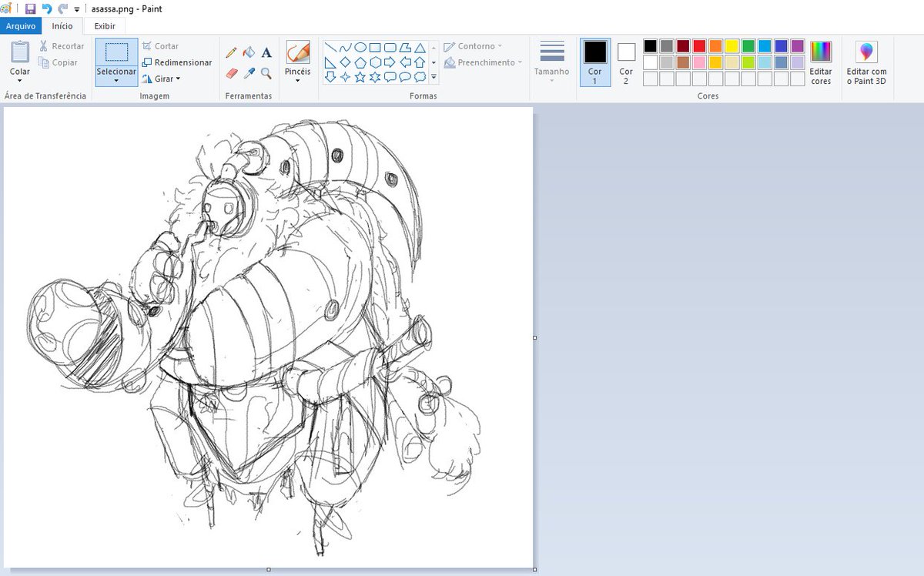
Task: Undo with the quick access arrow
Action: click(x=47, y=8)
